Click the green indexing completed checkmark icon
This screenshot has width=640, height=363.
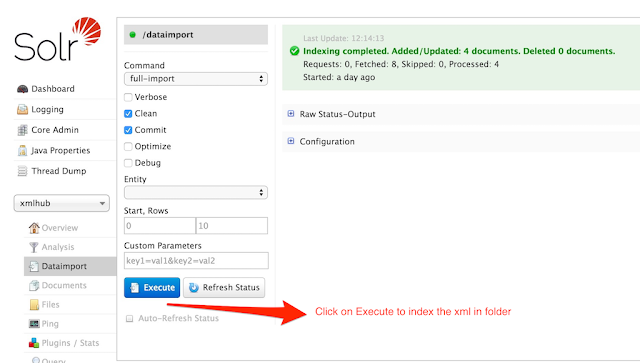294,51
